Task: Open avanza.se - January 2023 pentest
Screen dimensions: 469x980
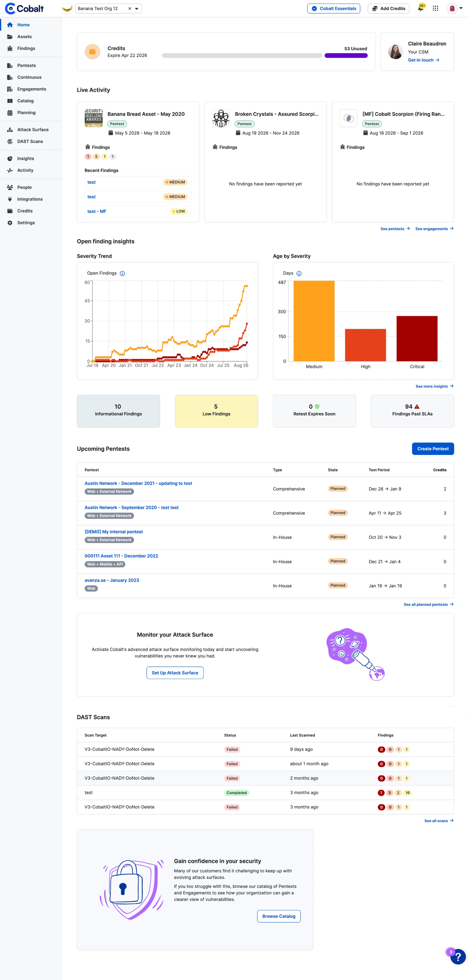Action: point(112,580)
